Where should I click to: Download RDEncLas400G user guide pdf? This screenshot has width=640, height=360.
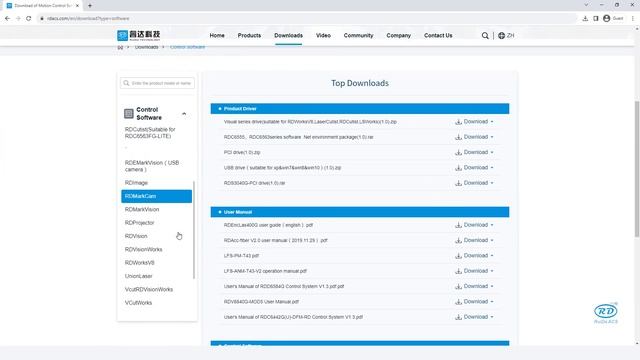coord(474,225)
